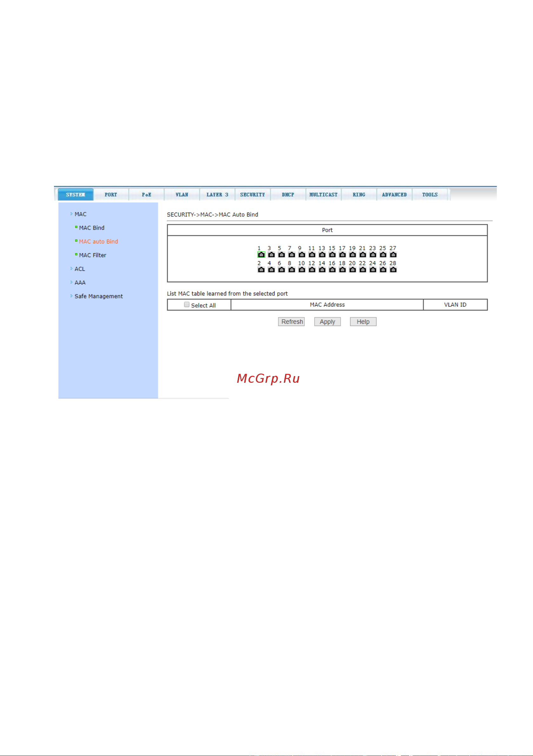
Task: Click the Apply button
Action: [x=327, y=322]
